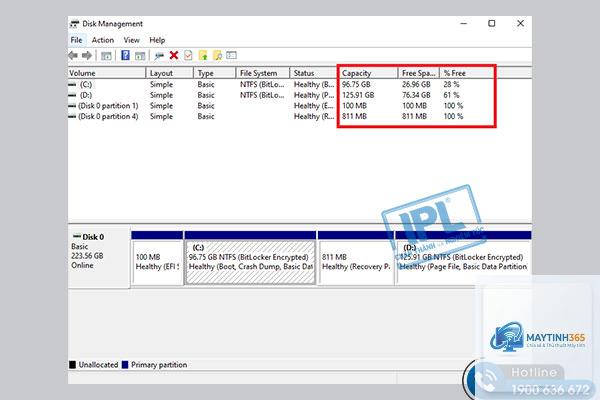
Task: Click the folder with magnifier icon
Action: pyautogui.click(x=217, y=56)
